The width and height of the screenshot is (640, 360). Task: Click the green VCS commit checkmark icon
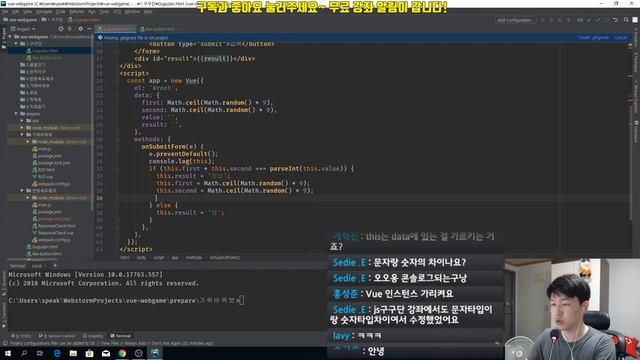point(598,20)
